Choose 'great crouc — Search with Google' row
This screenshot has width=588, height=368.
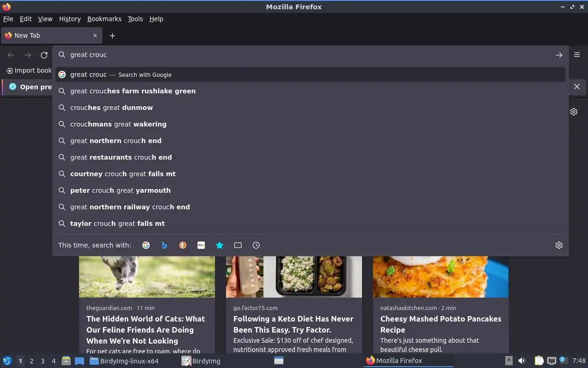(310, 75)
